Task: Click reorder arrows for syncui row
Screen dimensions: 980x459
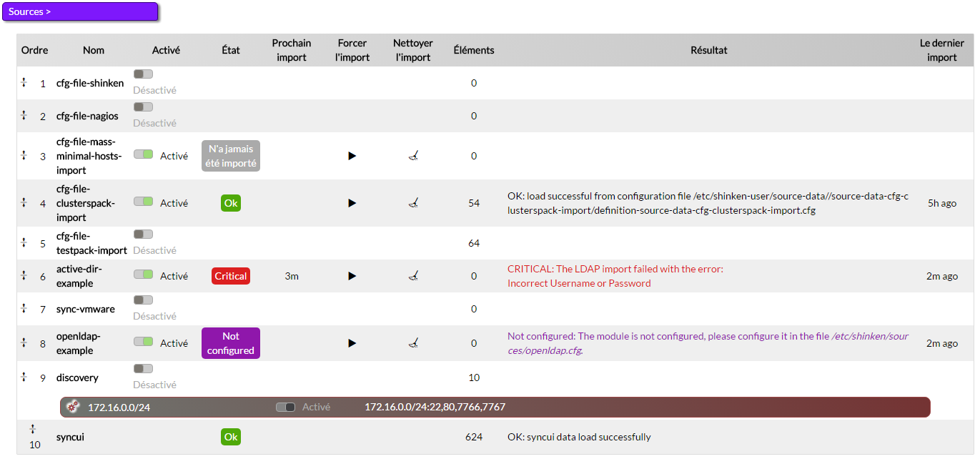Action: tap(32, 430)
